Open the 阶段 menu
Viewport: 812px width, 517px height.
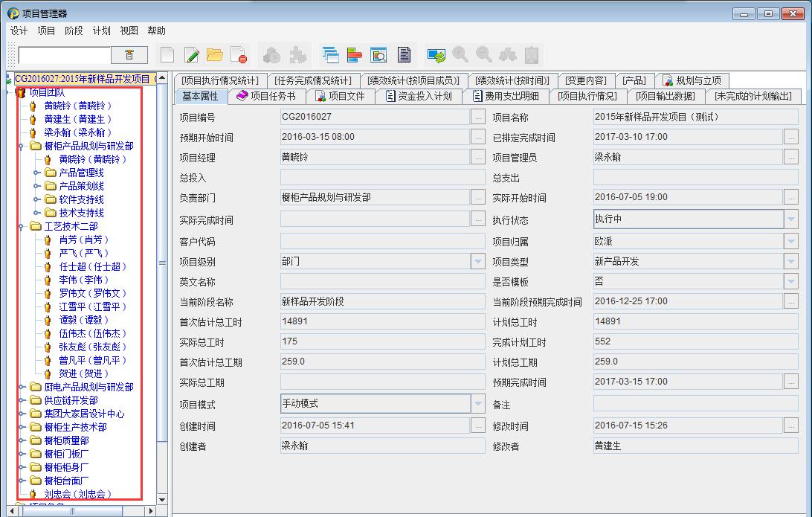(74, 30)
